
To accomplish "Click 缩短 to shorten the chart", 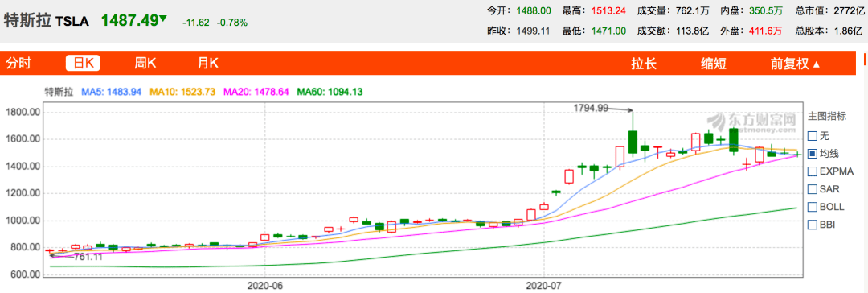I will click(714, 64).
